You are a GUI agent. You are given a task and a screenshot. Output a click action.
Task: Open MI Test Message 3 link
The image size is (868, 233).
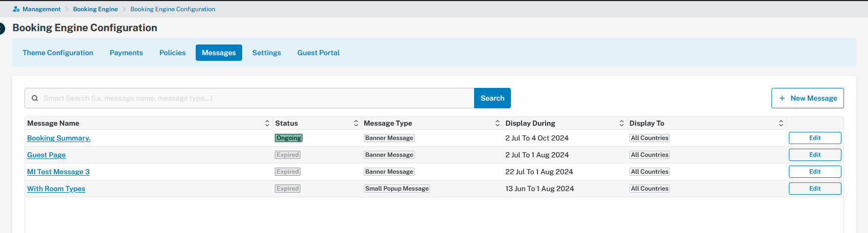pyautogui.click(x=58, y=172)
